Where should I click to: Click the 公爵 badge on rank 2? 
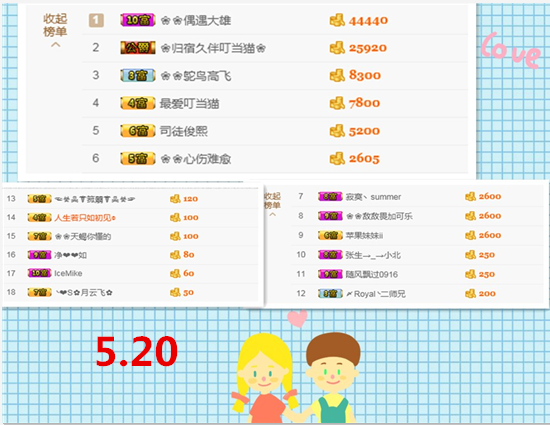pyautogui.click(x=138, y=47)
